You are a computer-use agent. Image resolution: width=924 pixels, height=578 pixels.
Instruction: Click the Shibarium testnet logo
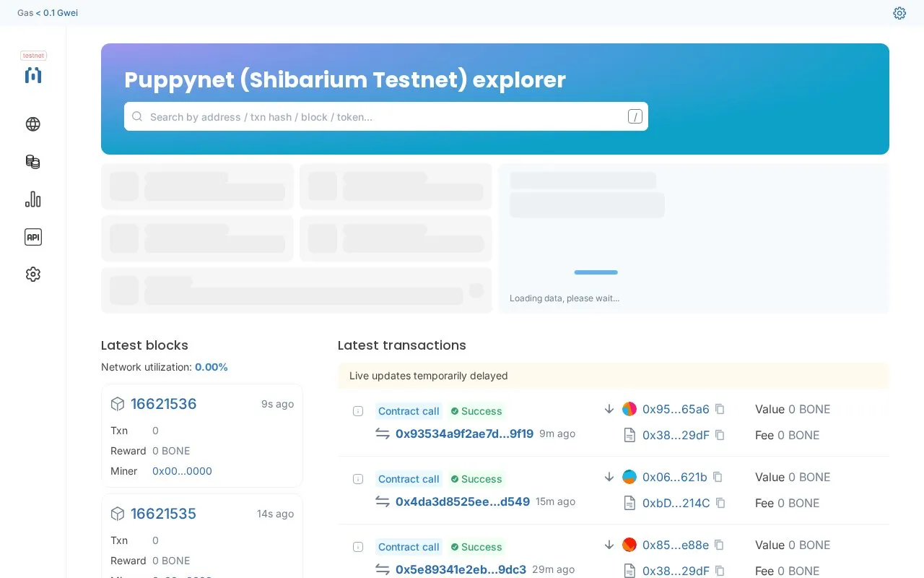click(x=33, y=75)
